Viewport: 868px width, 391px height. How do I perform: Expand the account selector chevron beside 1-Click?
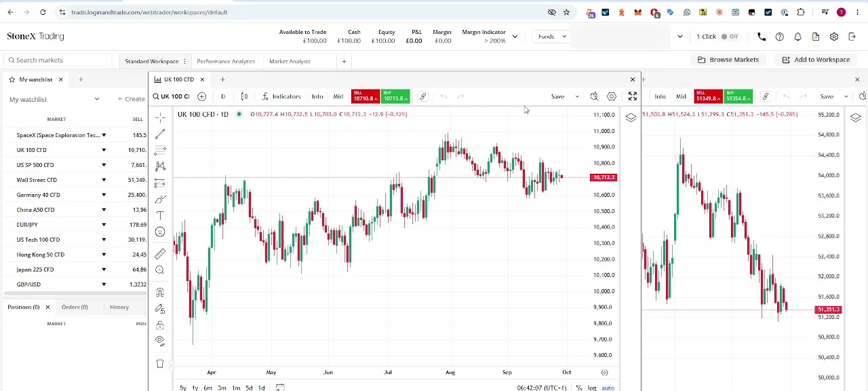click(679, 37)
